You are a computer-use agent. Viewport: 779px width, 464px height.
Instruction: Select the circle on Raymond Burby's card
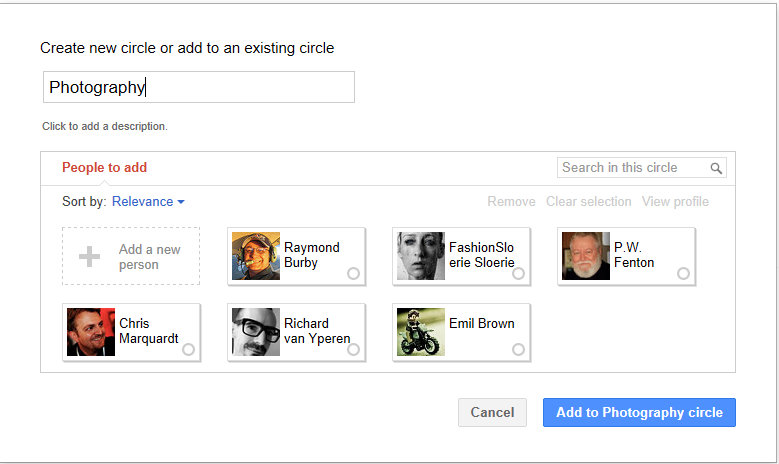click(x=353, y=274)
